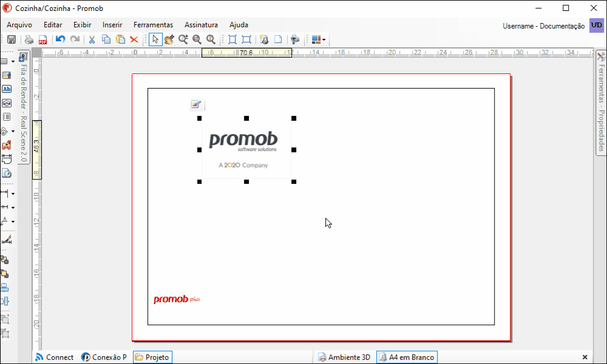Switch to the Projeto tab
607x364 pixels.
tap(152, 357)
